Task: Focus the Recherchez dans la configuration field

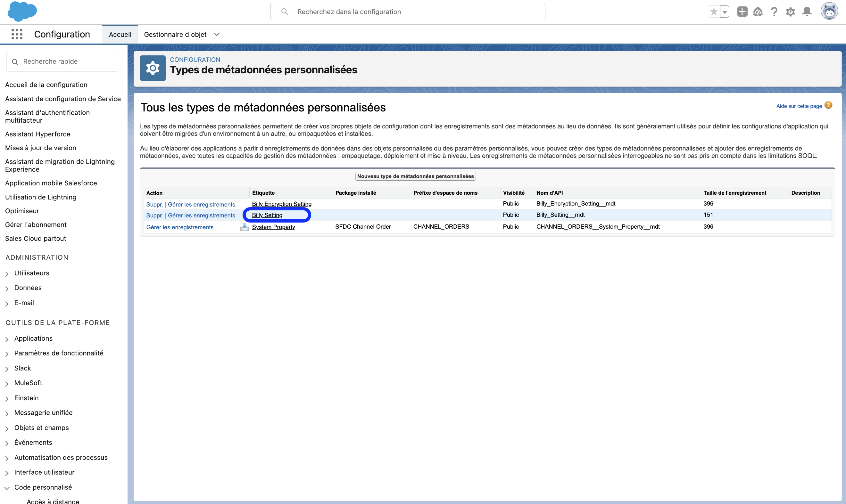Action: 408,12
